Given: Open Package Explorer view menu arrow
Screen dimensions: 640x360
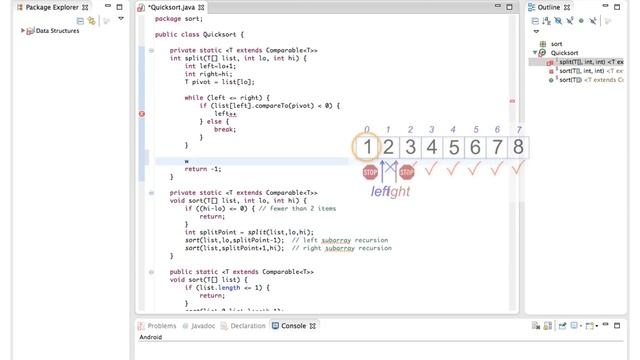Looking at the screenshot, I should coord(121,18).
